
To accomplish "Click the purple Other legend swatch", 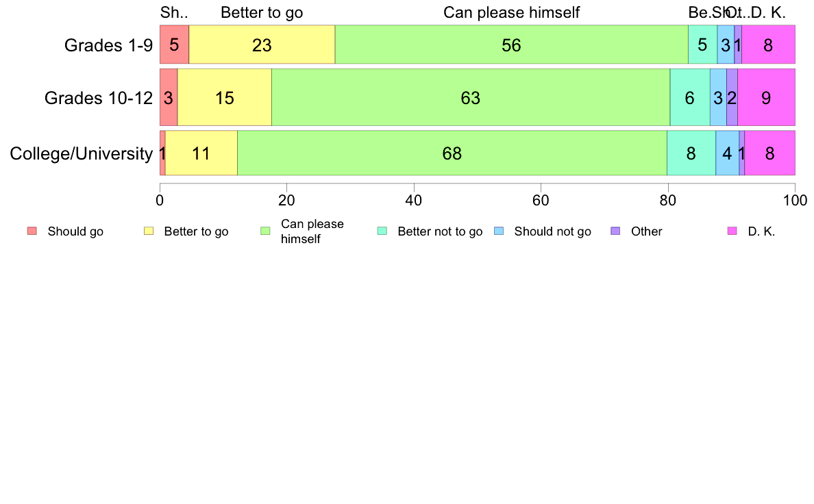I will coord(616,231).
